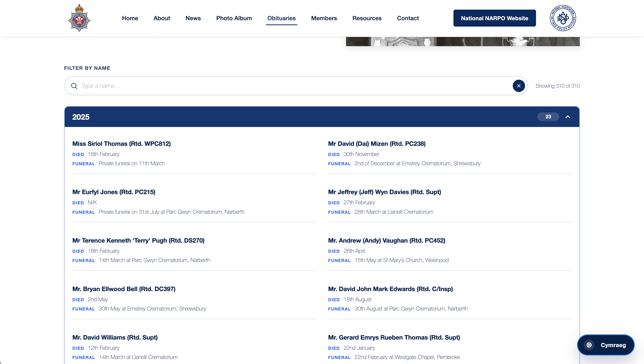Click the globe icon on Cymraeg button

pyautogui.click(x=589, y=345)
